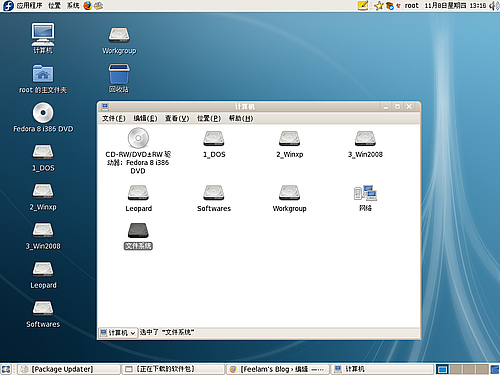The height and width of the screenshot is (375, 500).
Task: Maximize the 计算机 window
Action: click(x=397, y=107)
